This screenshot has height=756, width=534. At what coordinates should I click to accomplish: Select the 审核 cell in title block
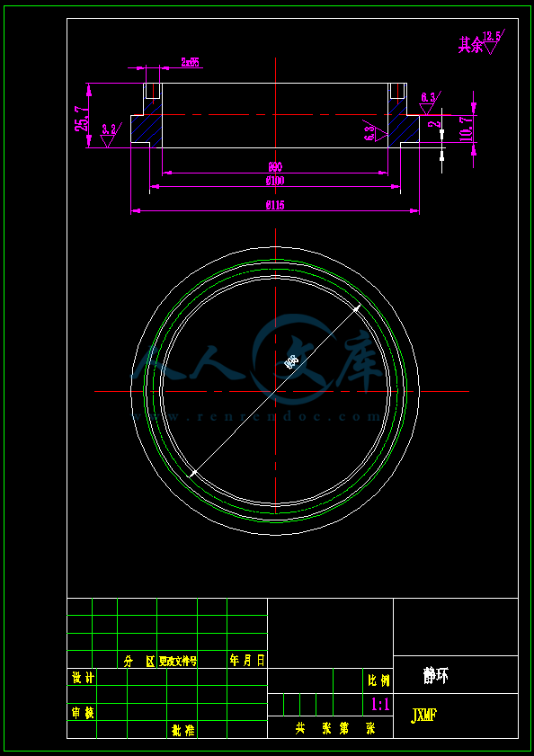point(82,712)
